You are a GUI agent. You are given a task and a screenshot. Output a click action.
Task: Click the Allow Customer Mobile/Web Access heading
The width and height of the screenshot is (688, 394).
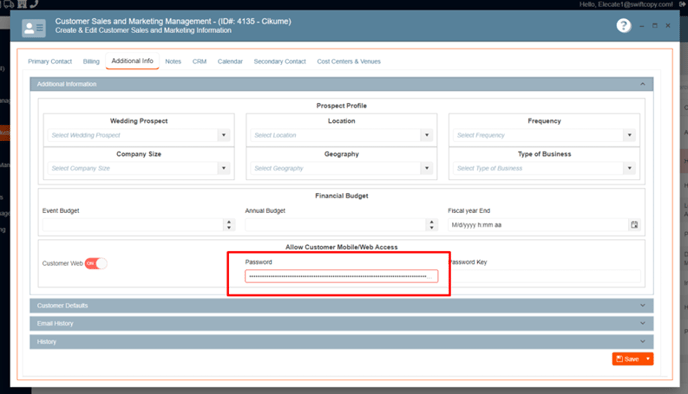point(341,247)
